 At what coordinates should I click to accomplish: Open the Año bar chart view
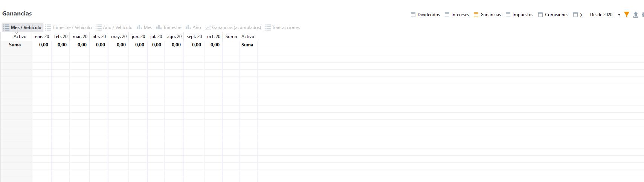193,28
